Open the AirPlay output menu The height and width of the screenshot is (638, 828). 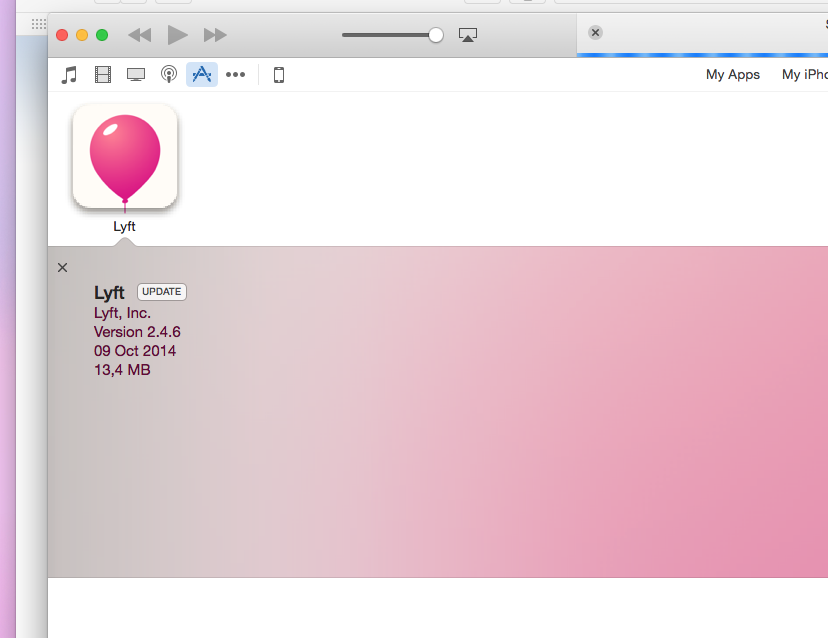(x=468, y=35)
